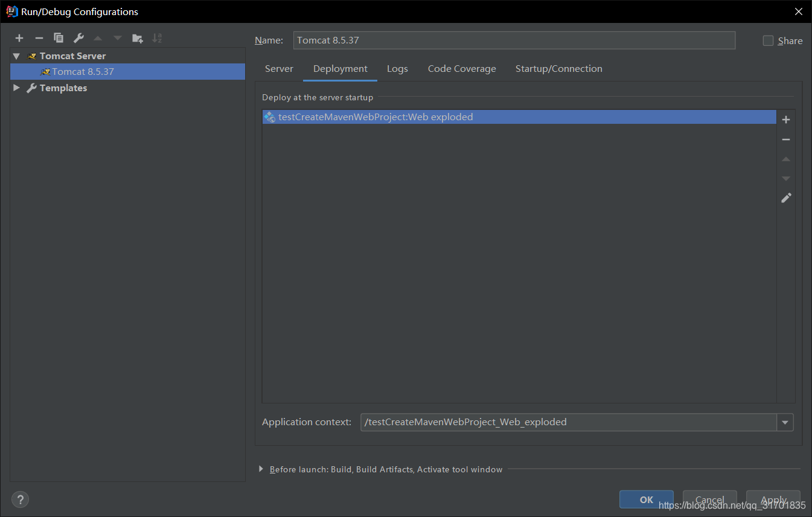Enable the Share checkbox

coord(768,40)
